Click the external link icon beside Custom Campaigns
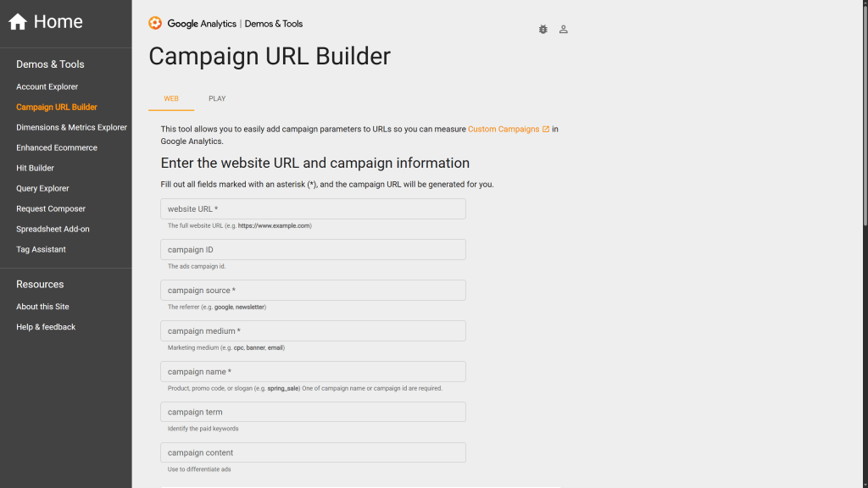 (x=546, y=130)
